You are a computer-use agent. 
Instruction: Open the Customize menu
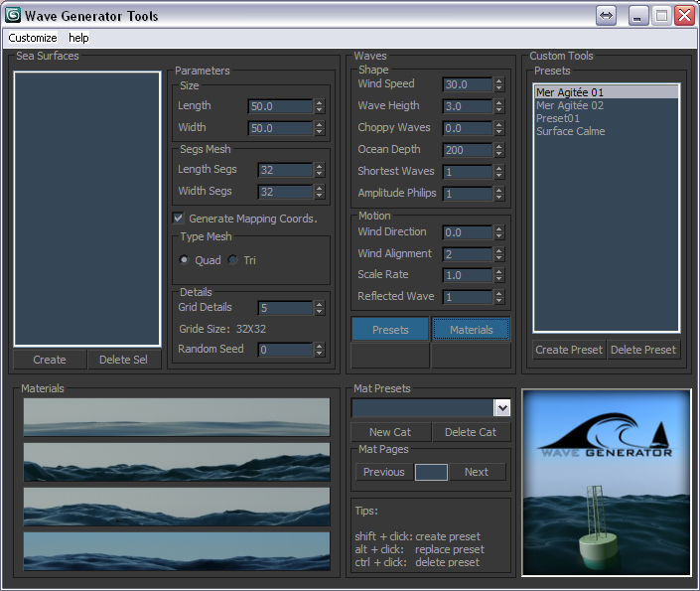[33, 38]
